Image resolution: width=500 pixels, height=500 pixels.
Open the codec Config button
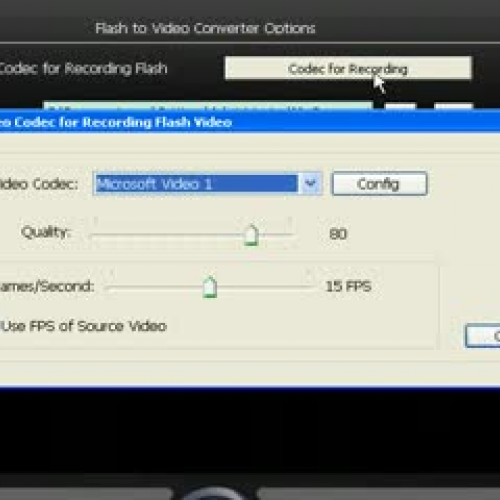pos(379,184)
